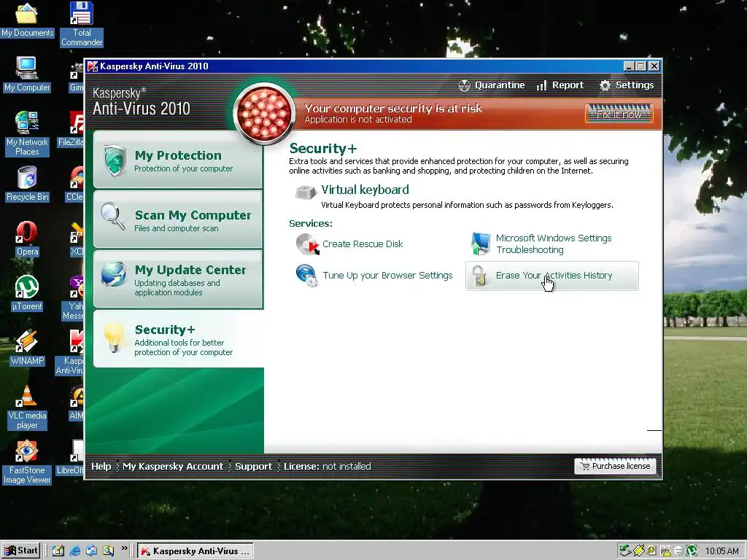Click the Purchase license button
The width and height of the screenshot is (747, 560).
click(x=615, y=466)
